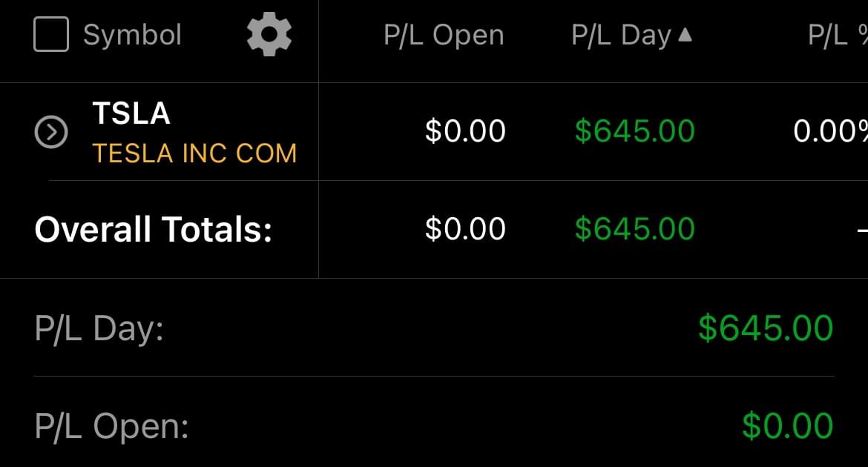Sort by the Symbol column header
The image size is (868, 467).
pyautogui.click(x=132, y=35)
